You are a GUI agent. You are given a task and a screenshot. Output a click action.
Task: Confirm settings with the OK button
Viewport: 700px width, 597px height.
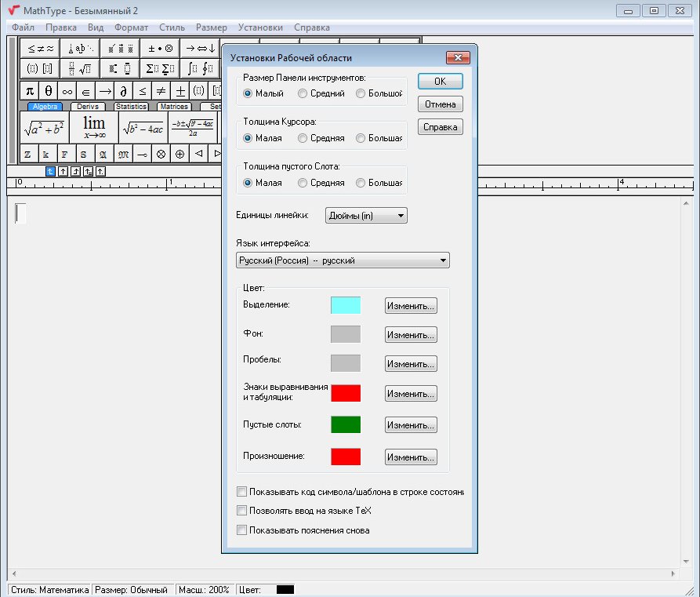click(441, 82)
